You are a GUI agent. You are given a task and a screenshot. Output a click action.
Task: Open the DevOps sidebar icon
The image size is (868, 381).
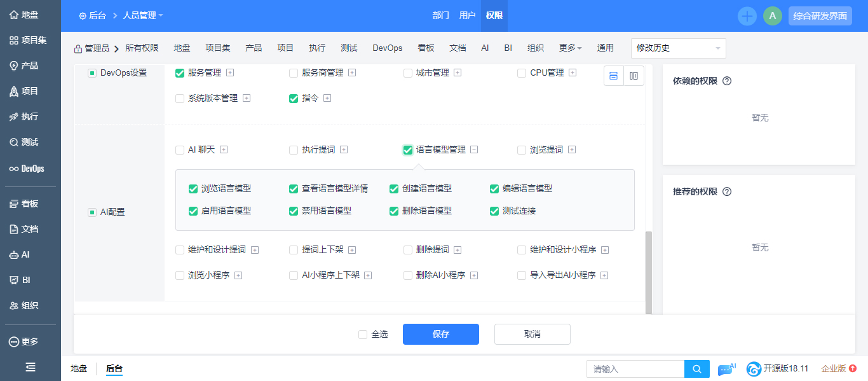(x=14, y=169)
